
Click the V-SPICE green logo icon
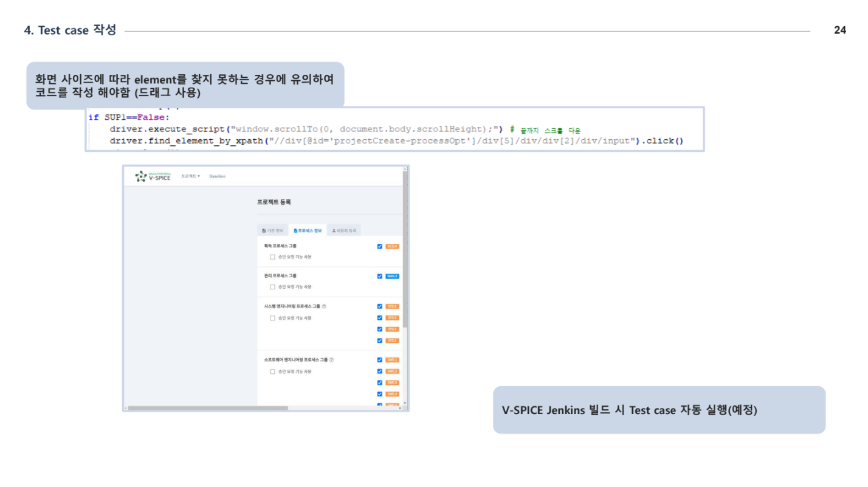pyautogui.click(x=141, y=176)
